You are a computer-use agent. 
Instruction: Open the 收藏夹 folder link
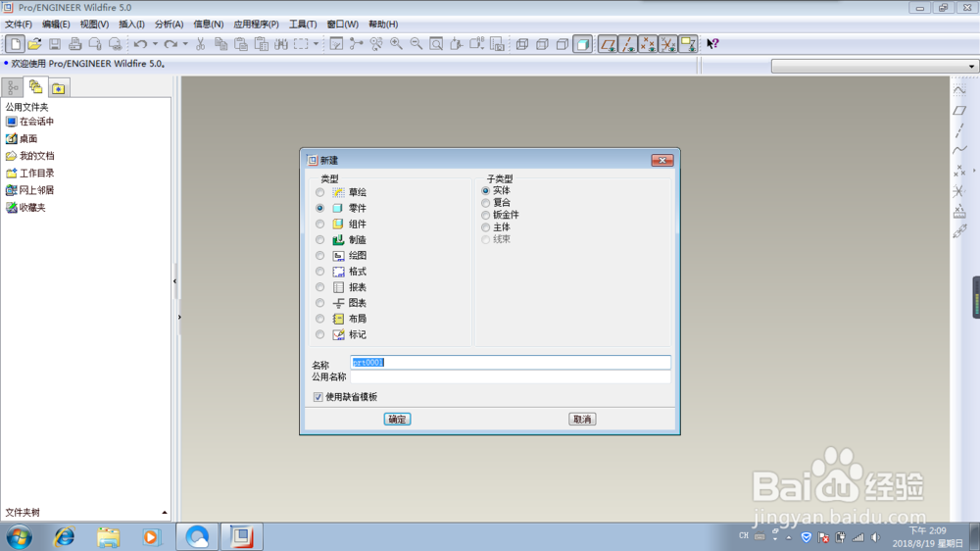pyautogui.click(x=25, y=208)
